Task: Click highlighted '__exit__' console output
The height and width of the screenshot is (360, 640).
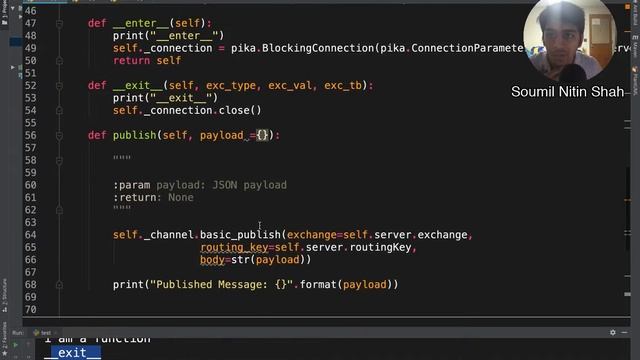Action: point(73,353)
